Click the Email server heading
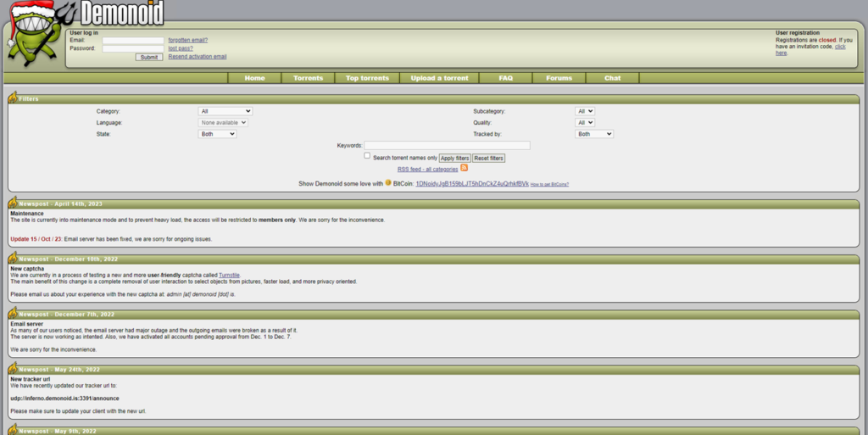 26,324
